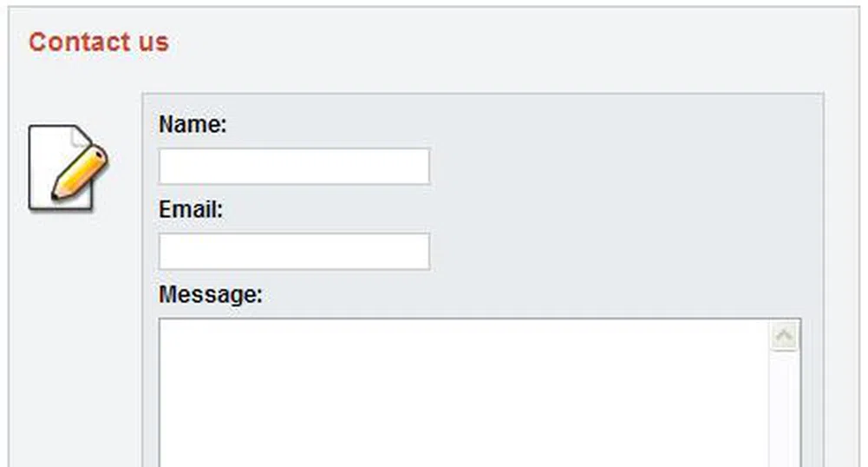Screen dimensions: 868x467
Task: Click empty form panel area beside Email field
Action: pos(624,252)
